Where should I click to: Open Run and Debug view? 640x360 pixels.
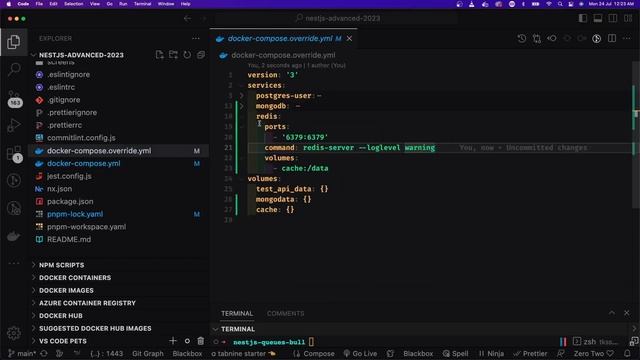click(x=14, y=125)
